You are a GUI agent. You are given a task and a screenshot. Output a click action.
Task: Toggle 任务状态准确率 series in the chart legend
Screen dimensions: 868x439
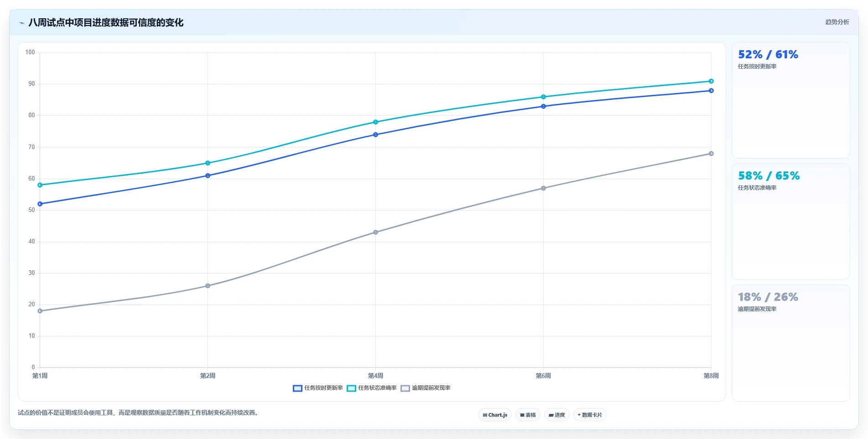pyautogui.click(x=372, y=388)
